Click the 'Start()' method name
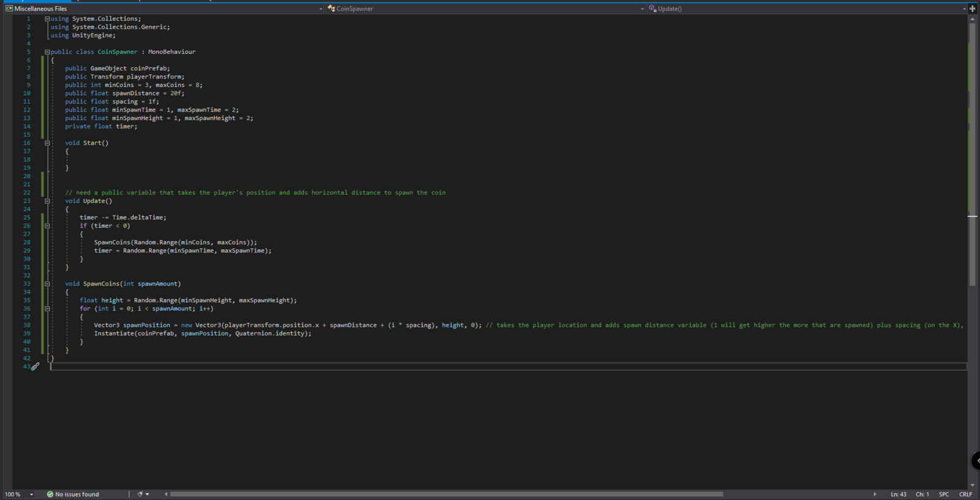 (96, 143)
